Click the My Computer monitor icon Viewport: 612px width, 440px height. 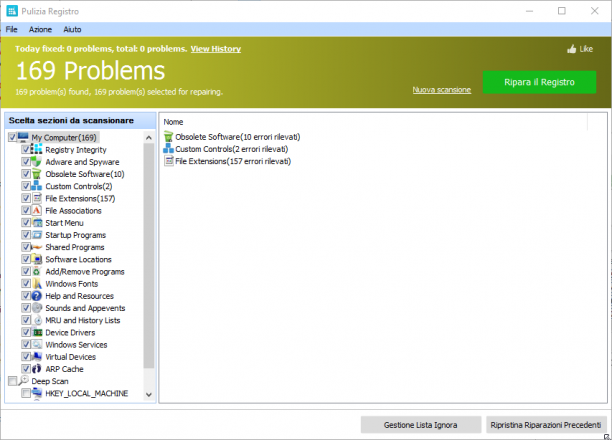(23, 137)
